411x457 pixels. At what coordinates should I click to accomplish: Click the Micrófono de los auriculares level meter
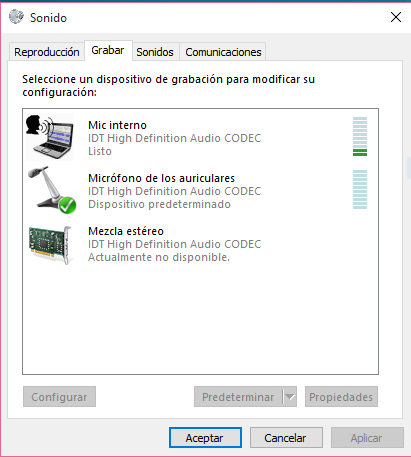coord(360,189)
